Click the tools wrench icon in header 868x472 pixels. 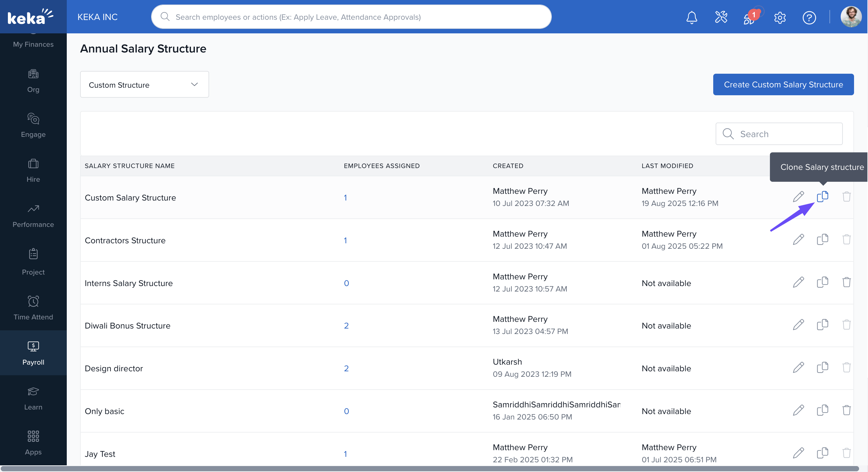pyautogui.click(x=721, y=17)
